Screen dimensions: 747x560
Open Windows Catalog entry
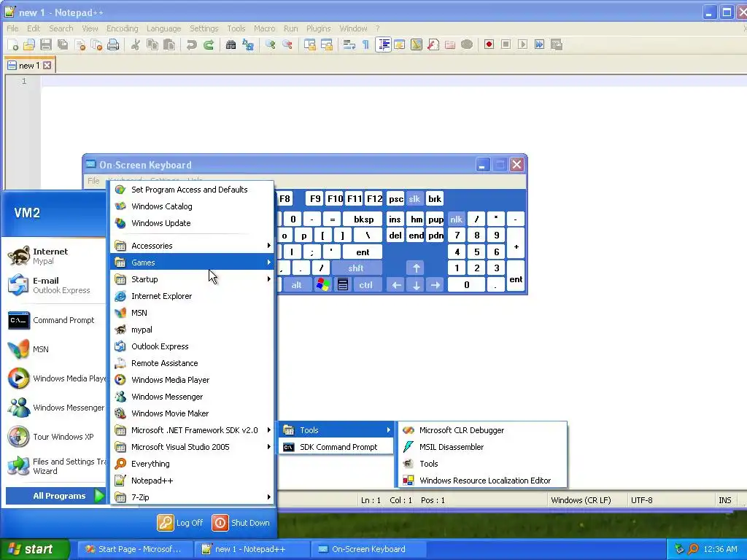(x=193, y=206)
